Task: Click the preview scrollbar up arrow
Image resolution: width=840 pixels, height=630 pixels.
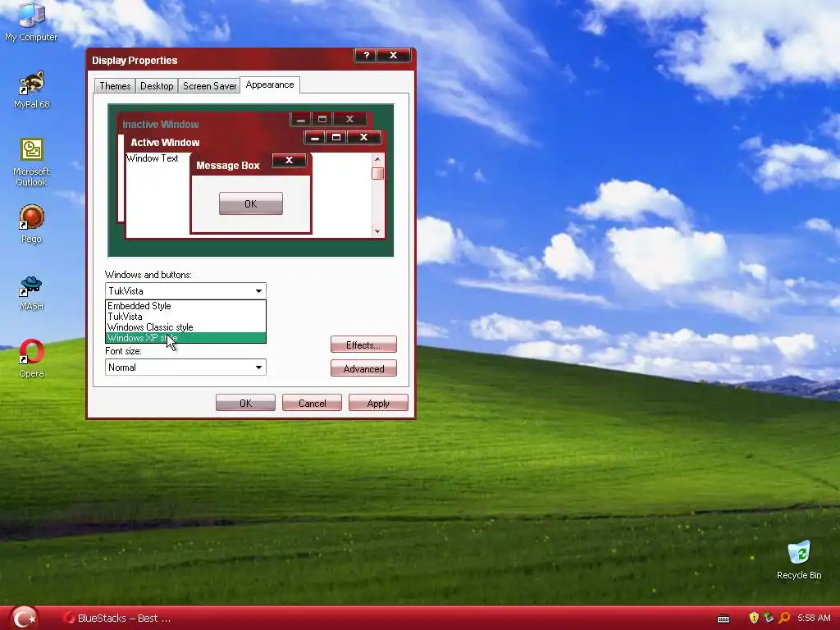Action: pos(377,159)
